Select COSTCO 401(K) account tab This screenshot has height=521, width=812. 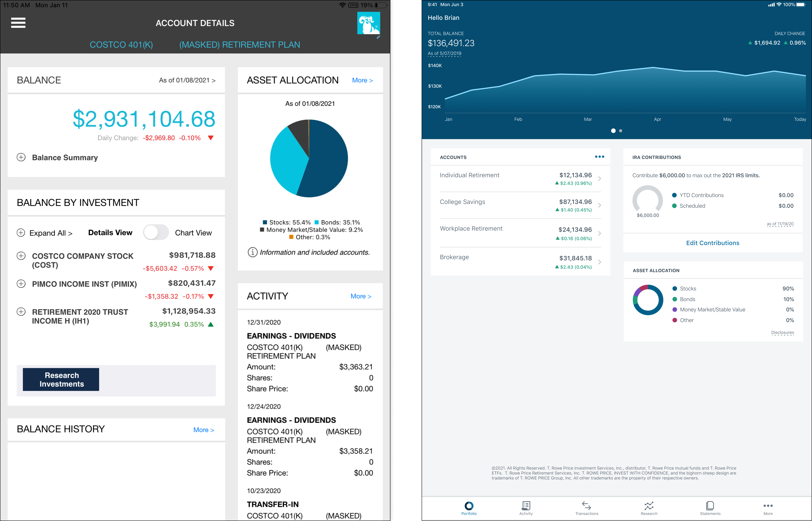121,45
